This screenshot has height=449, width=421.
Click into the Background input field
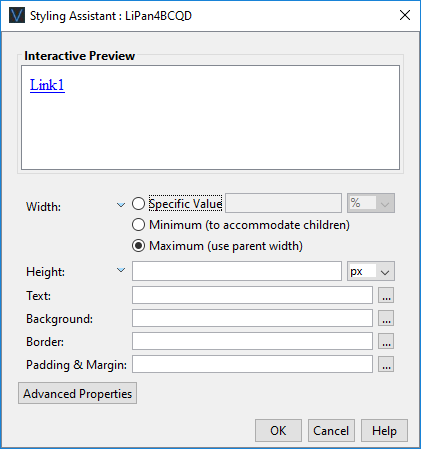[x=252, y=318]
